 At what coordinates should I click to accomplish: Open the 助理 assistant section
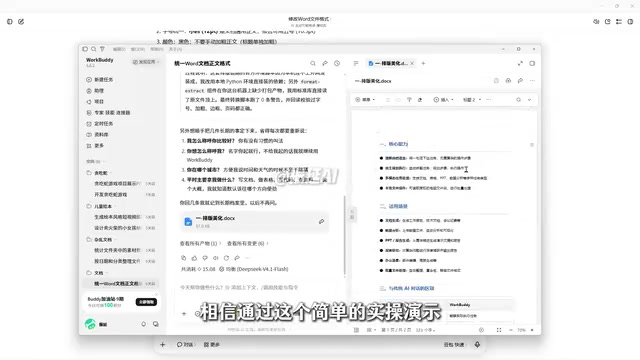click(x=95, y=91)
